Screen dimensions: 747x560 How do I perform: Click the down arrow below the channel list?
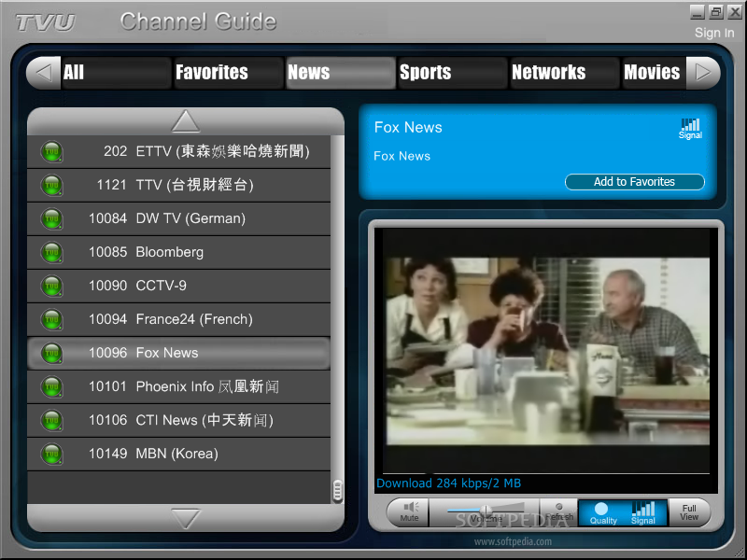(185, 520)
